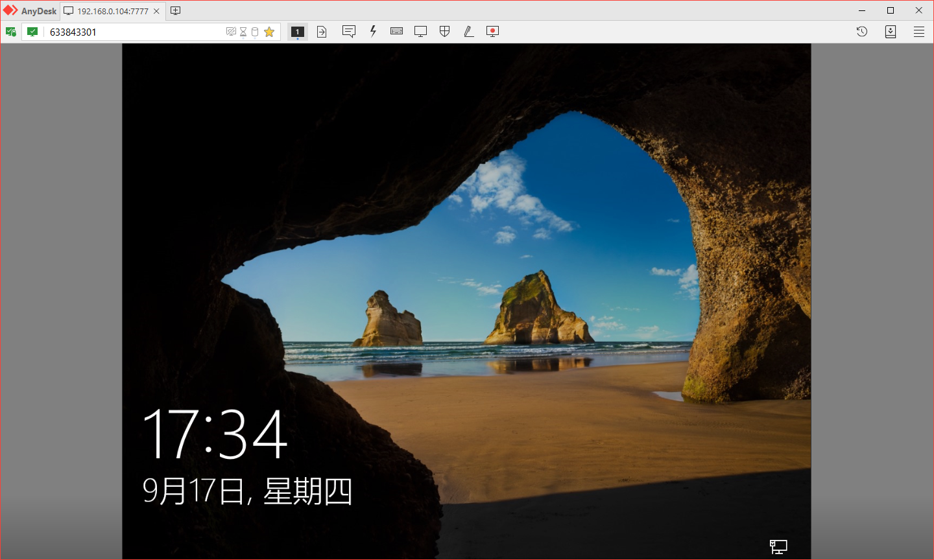Select the Actions lightning icon
The width and height of the screenshot is (934, 560).
[x=372, y=31]
